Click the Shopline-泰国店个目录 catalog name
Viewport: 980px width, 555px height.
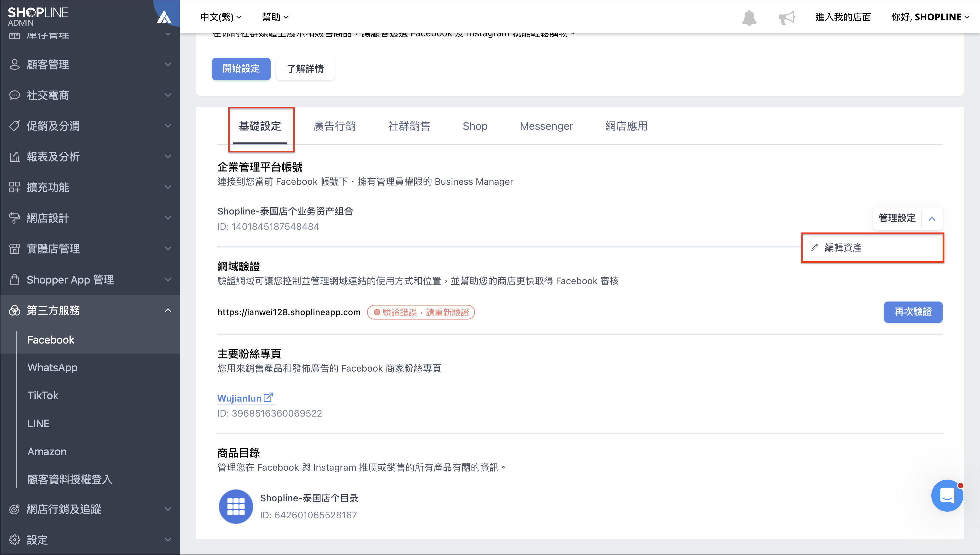coord(309,498)
